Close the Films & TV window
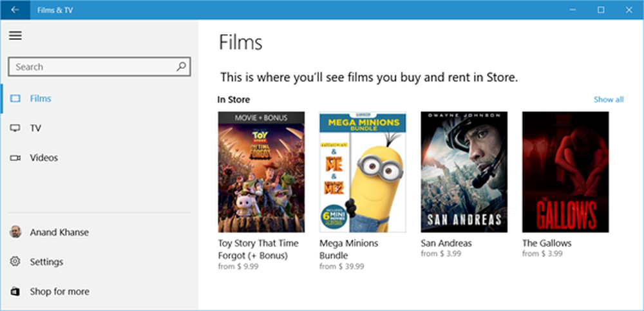Screen dimensions: 644x311 click(x=629, y=10)
